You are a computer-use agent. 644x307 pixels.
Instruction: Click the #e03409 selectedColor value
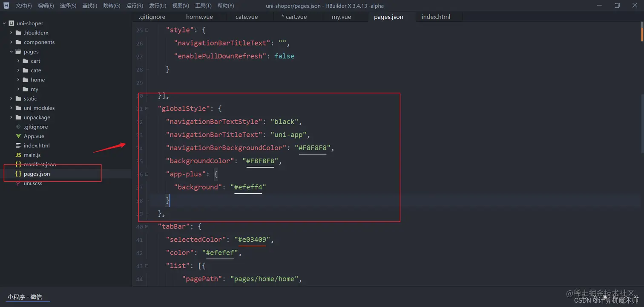click(252, 240)
